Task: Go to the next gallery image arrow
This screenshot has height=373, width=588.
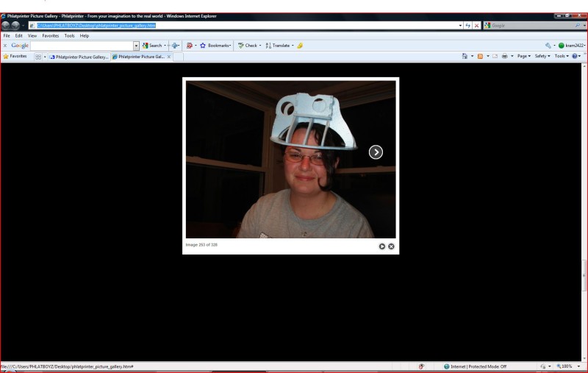Action: pos(376,152)
